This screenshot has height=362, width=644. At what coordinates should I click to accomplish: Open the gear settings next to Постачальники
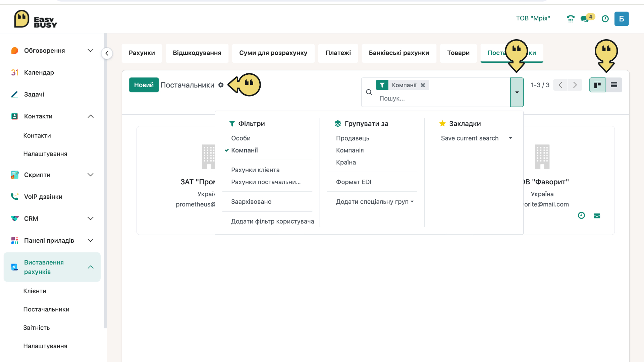point(221,85)
